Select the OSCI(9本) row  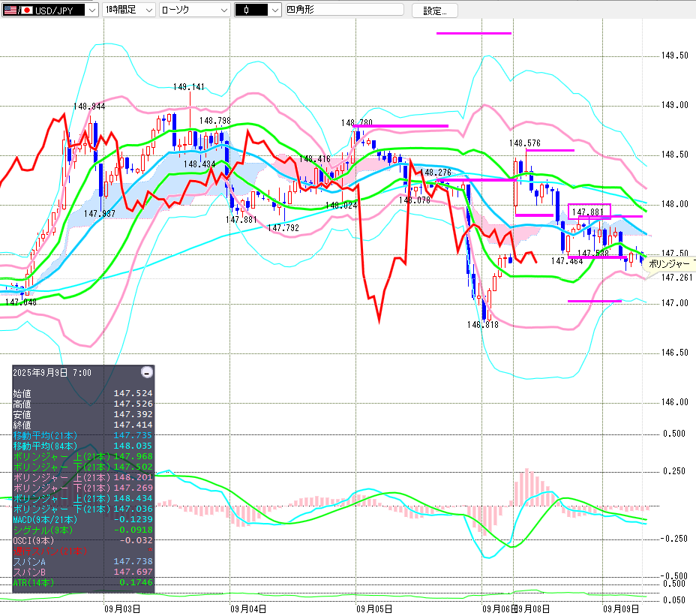[83, 540]
